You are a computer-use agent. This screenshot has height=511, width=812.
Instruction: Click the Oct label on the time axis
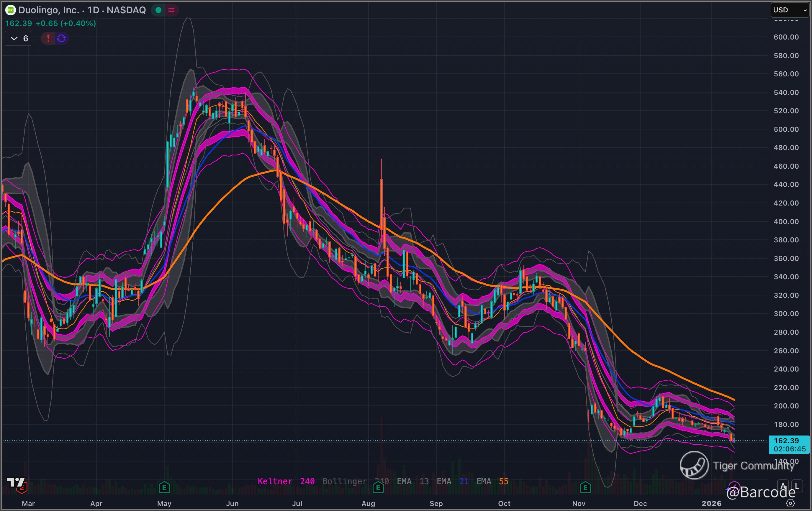(504, 503)
